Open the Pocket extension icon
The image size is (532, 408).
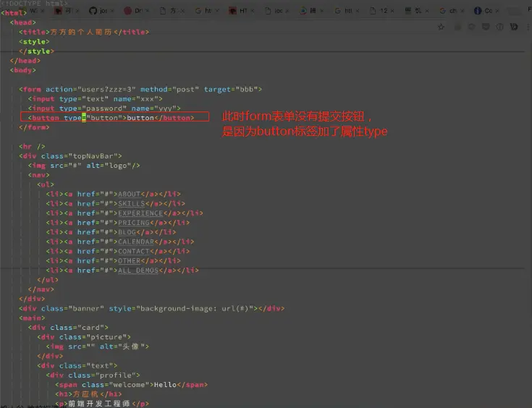pos(486,27)
